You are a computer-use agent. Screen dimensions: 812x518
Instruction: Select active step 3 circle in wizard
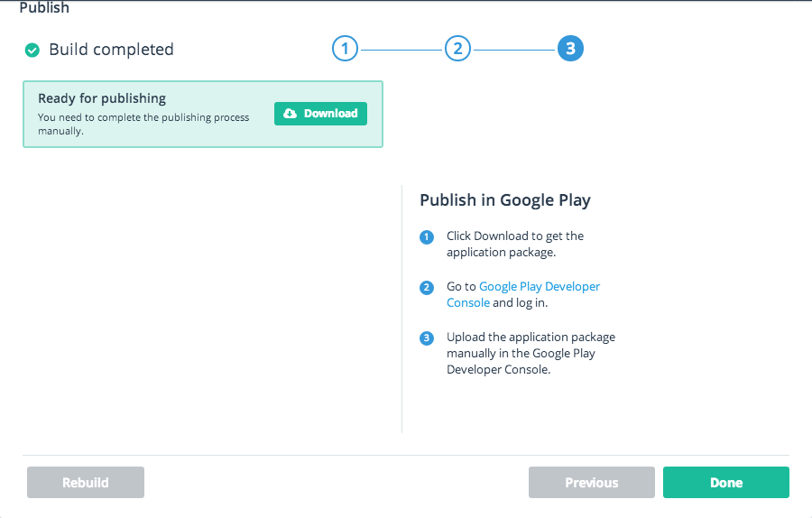571,49
